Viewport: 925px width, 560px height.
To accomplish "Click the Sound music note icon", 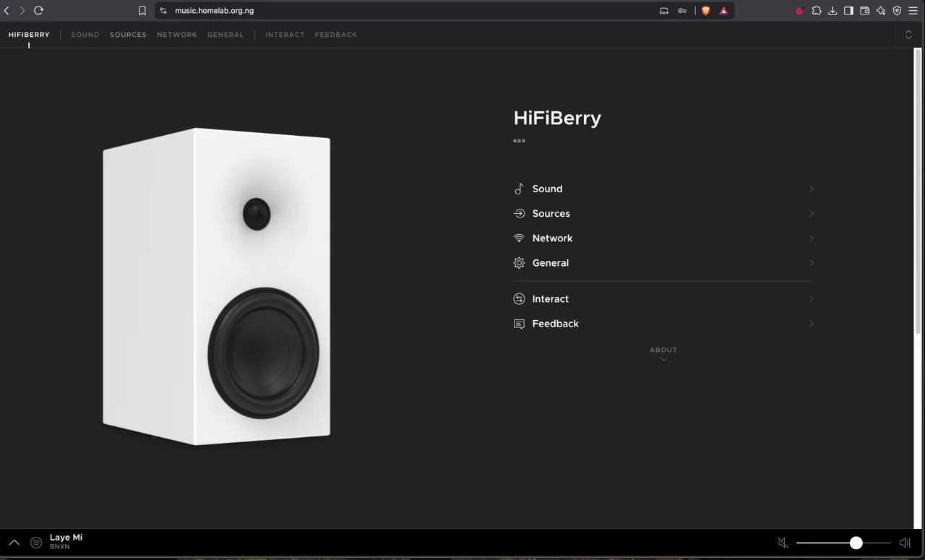I will coord(519,189).
